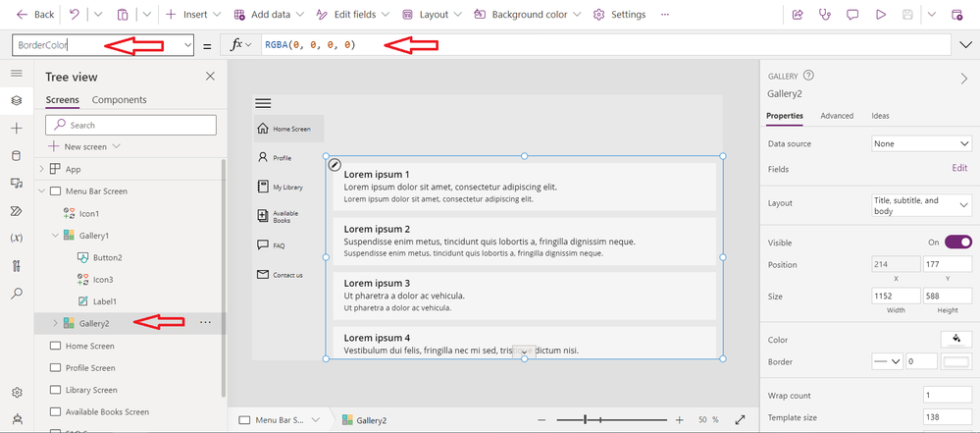Open the Edit fields menu
The width and height of the screenshot is (980, 433).
(x=352, y=14)
